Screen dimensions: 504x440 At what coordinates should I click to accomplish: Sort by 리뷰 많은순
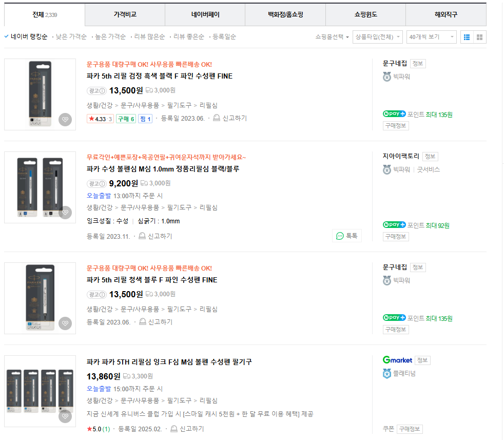coord(149,36)
